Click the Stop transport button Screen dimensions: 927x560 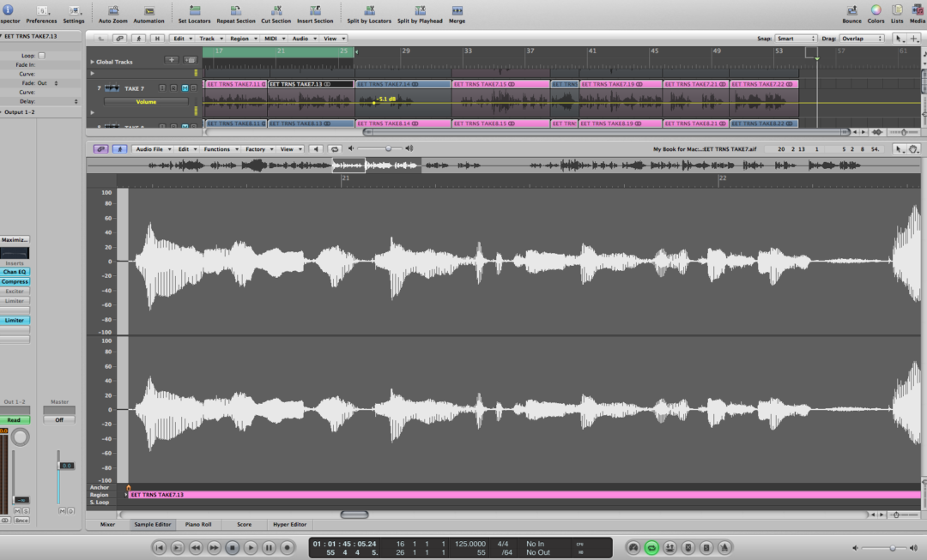[x=233, y=548]
